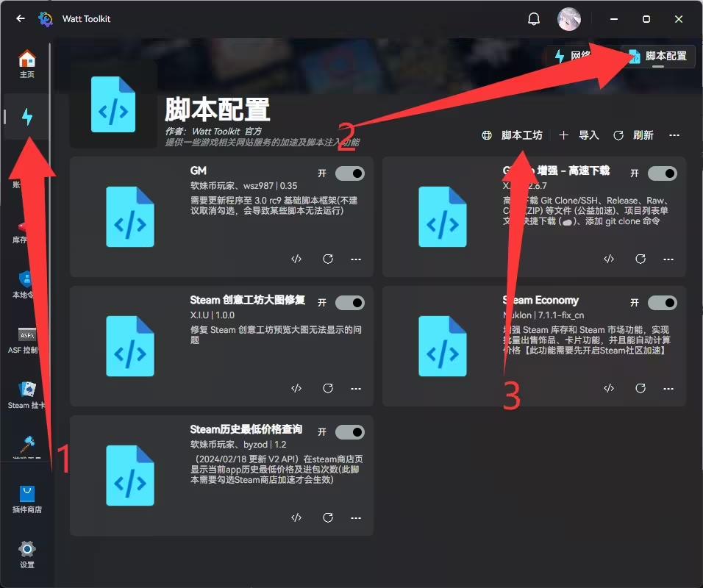Open more options for Steam Economy
The height and width of the screenshot is (588, 703).
pyautogui.click(x=668, y=389)
